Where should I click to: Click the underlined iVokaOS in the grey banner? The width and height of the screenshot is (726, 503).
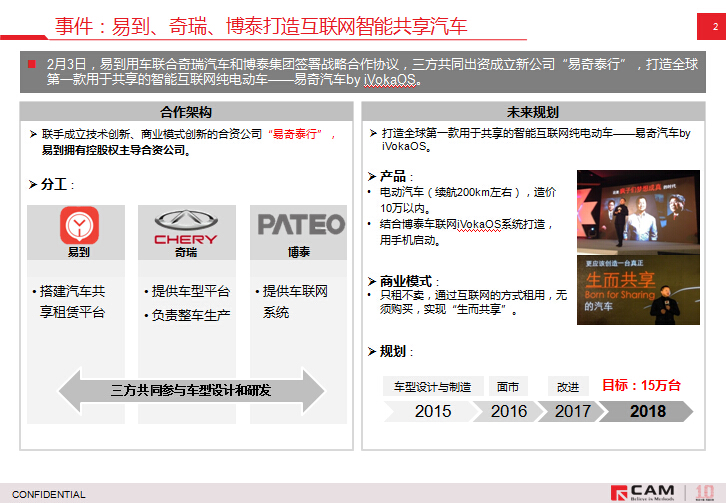point(389,80)
